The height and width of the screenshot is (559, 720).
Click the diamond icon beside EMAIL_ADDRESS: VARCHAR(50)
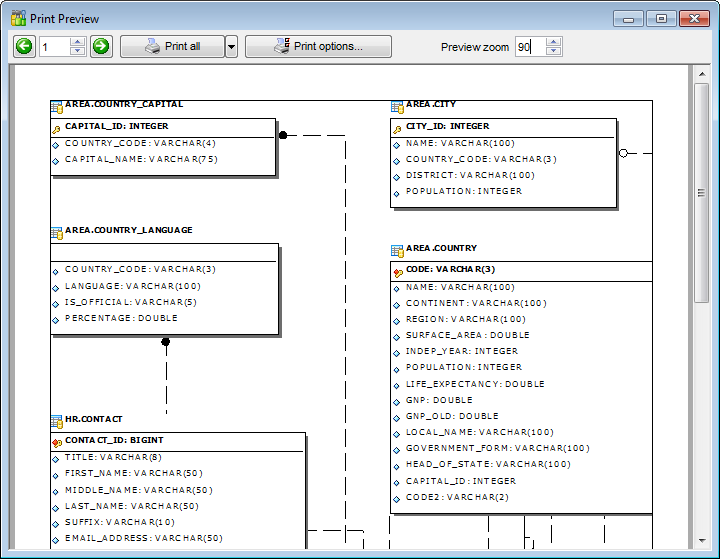click(56, 541)
